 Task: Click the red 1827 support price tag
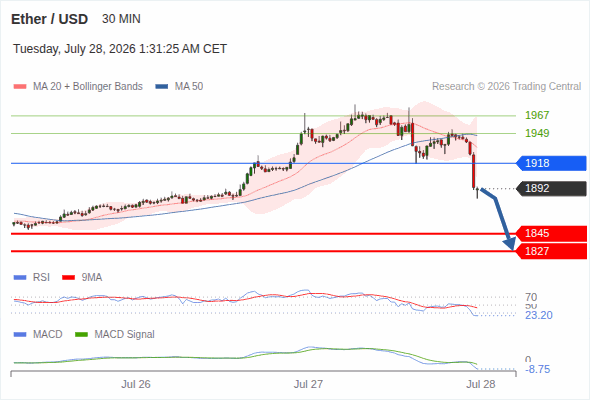pyautogui.click(x=551, y=251)
